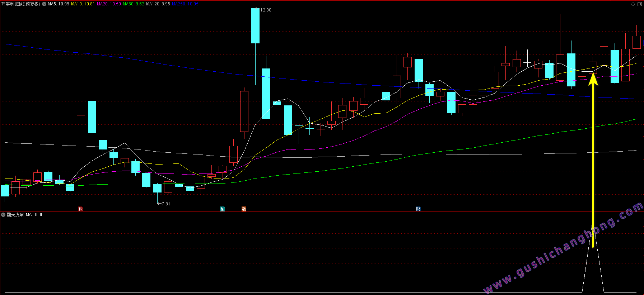Toggle the side panel icon at top right
644x295 pixels.
[639, 4]
